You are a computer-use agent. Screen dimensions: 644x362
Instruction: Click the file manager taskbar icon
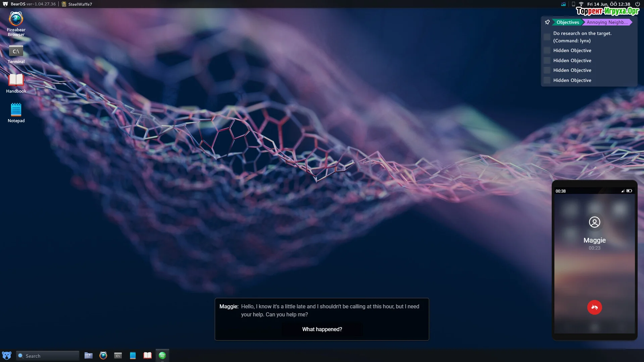point(88,356)
